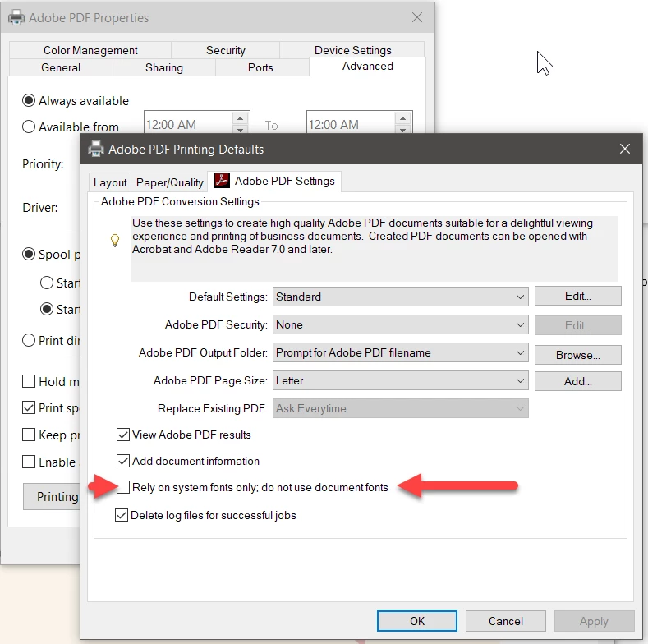Expand Adobe PDF Output Folder dropdown
The image size is (648, 644).
[400, 352]
